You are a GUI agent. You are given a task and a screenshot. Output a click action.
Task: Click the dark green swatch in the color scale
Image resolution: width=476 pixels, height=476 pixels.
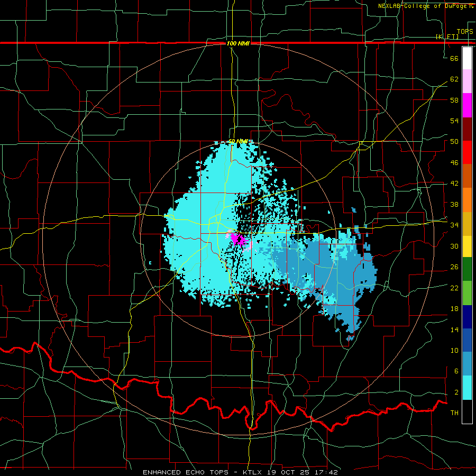tap(467, 269)
